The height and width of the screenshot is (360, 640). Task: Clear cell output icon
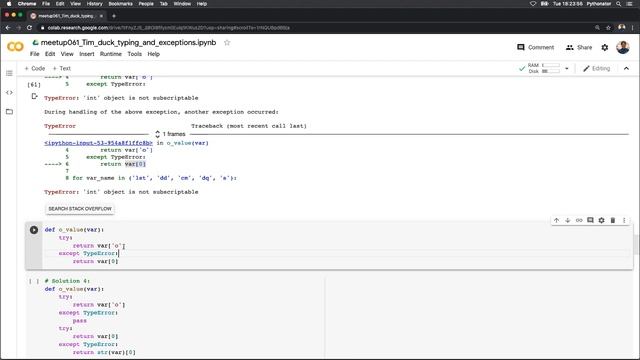[x=34, y=96]
